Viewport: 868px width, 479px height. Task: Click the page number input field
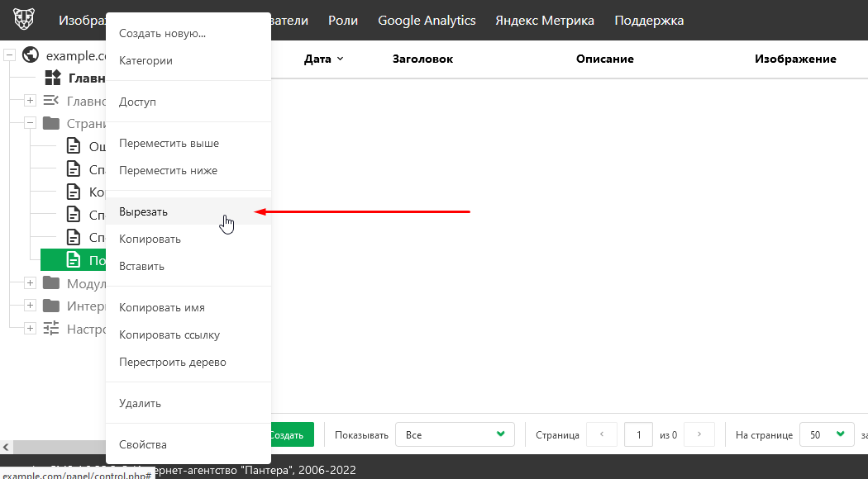click(x=638, y=434)
